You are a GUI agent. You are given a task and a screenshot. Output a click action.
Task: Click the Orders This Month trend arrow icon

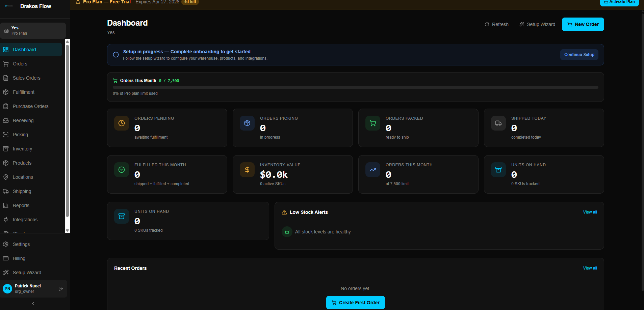coord(373,170)
